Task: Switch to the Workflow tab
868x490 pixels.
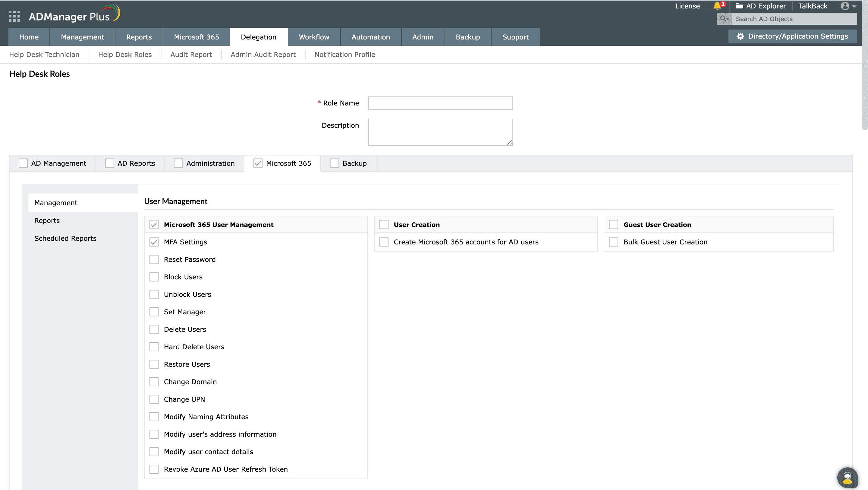Action: point(314,37)
